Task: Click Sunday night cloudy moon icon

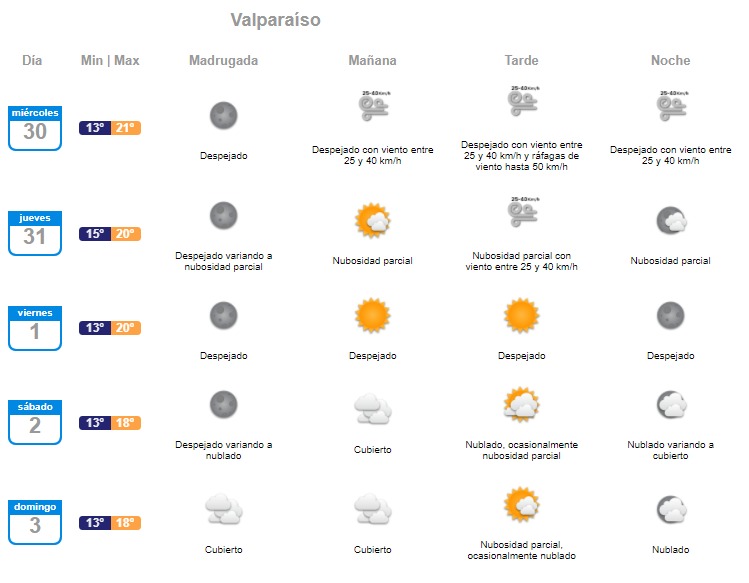Action: click(x=670, y=509)
